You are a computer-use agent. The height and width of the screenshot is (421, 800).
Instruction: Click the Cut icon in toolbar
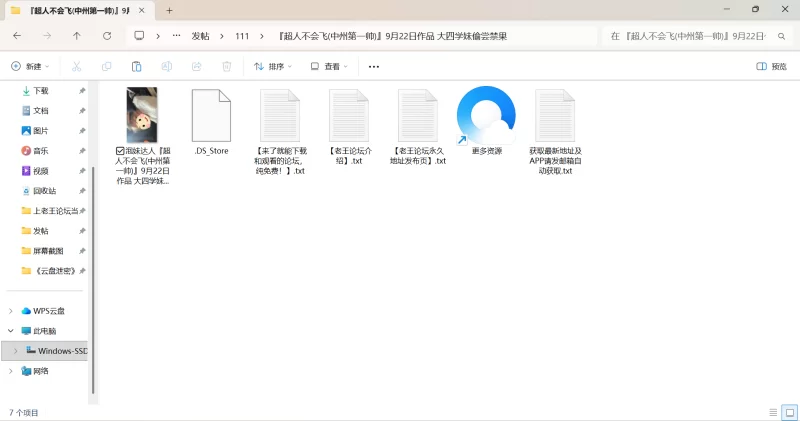pyautogui.click(x=75, y=66)
